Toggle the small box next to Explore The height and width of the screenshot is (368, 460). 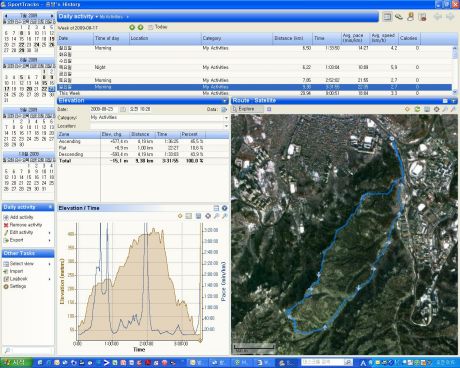point(269,109)
